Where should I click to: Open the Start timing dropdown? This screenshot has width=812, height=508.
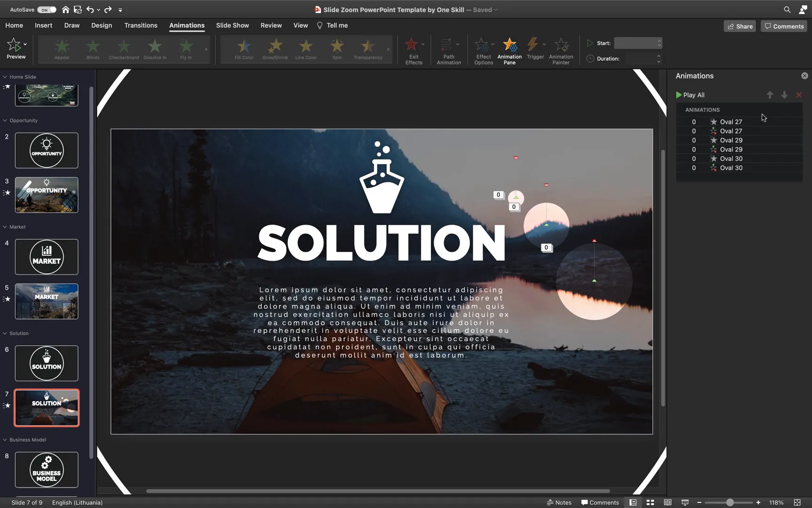point(638,43)
